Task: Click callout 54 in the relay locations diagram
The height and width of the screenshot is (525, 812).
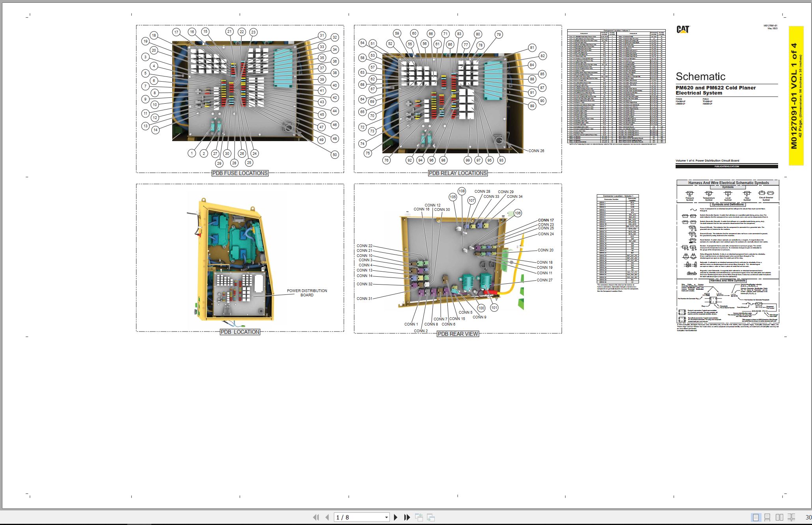Action: 362,43
